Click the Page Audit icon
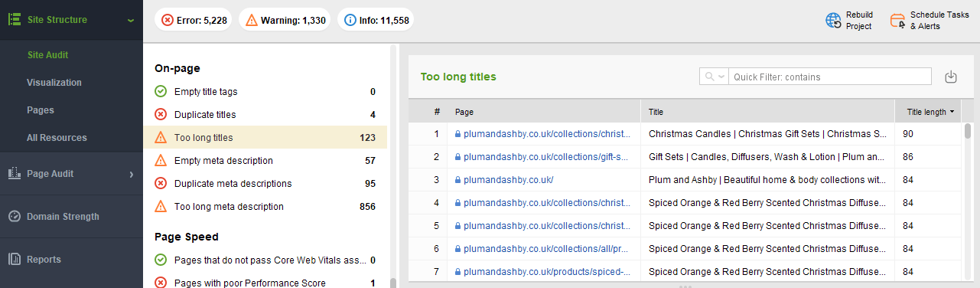The image size is (980, 288). click(x=14, y=174)
